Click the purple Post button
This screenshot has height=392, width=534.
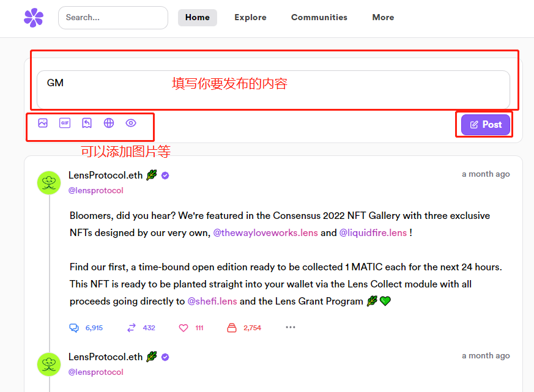[486, 125]
